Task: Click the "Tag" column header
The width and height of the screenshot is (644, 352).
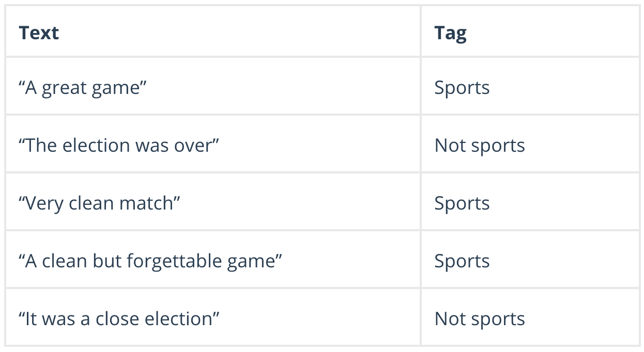Action: point(450,33)
